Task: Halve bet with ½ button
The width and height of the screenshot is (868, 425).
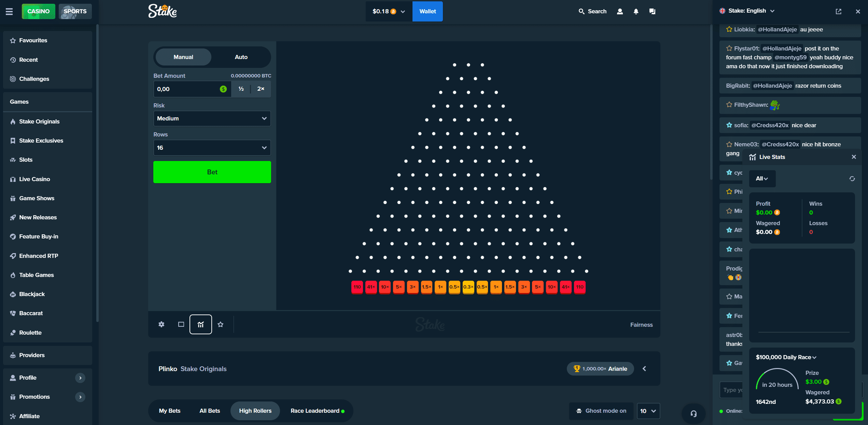Action: 241,89
